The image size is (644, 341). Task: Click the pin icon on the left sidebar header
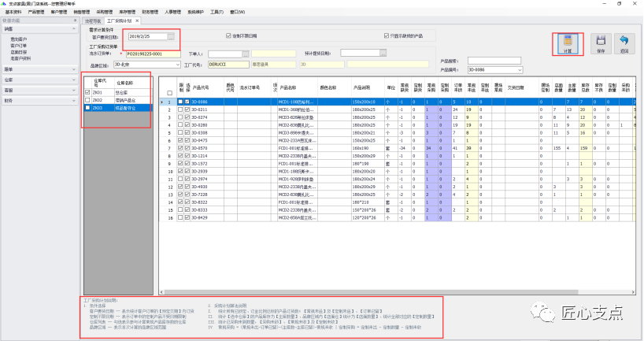75,21
